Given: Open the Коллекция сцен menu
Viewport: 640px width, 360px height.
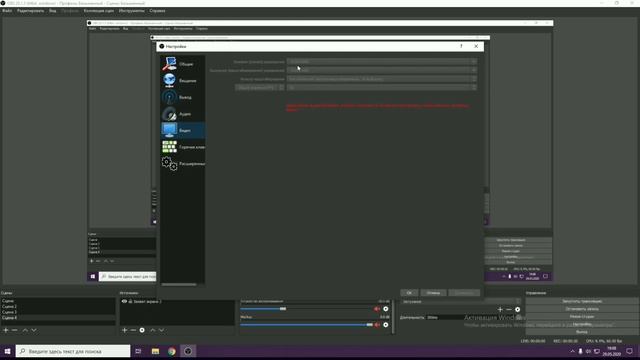Looking at the screenshot, I should [x=99, y=11].
